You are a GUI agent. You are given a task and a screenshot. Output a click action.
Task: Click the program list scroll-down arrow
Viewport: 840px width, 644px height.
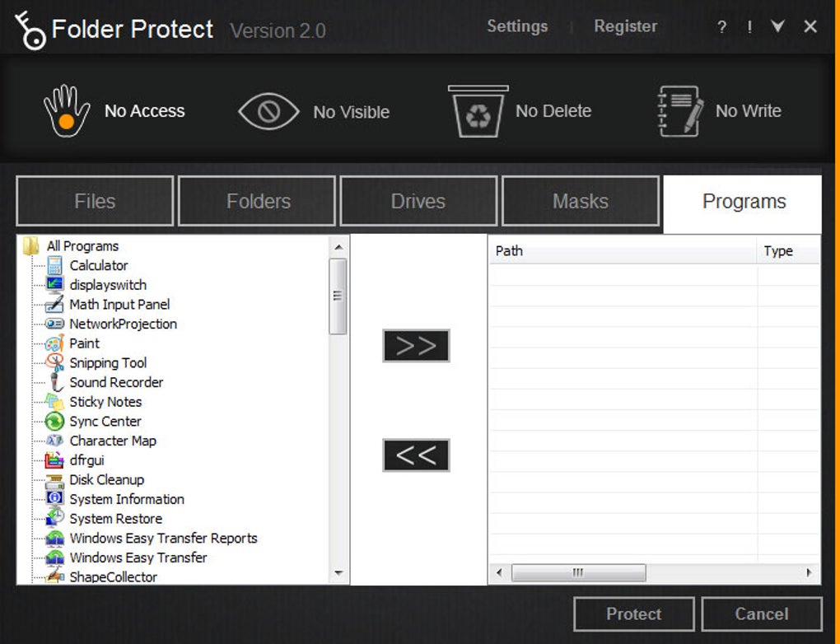coord(338,572)
